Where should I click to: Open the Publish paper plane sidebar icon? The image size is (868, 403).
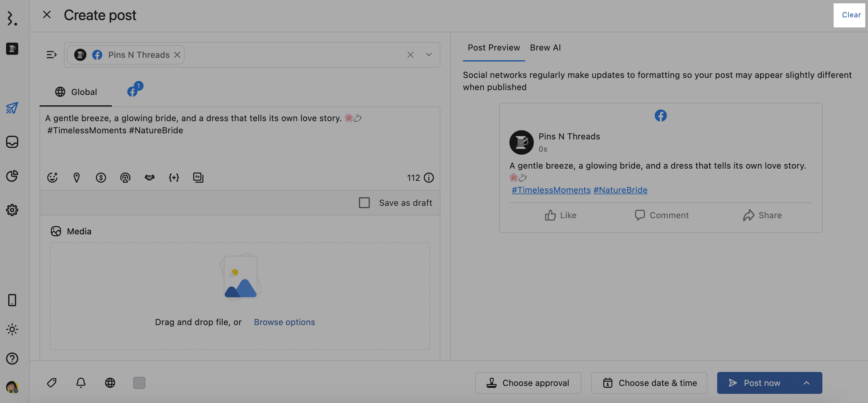point(12,108)
